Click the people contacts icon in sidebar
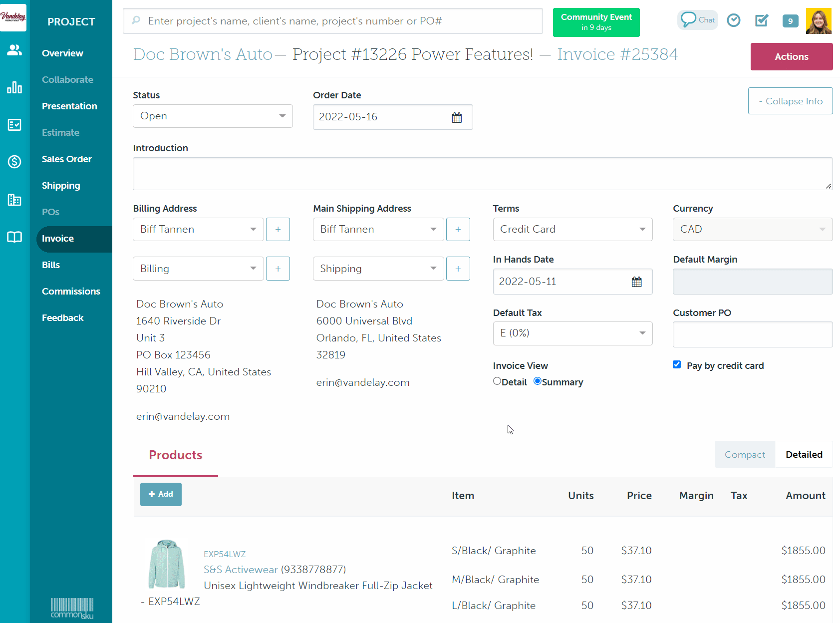 pos(14,50)
